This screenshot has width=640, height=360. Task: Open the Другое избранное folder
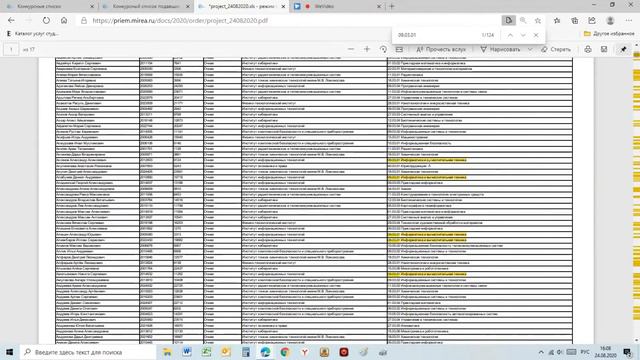[609, 33]
